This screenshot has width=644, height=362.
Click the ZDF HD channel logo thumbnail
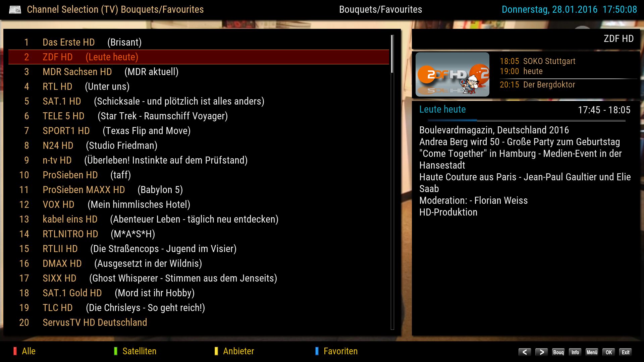coord(452,74)
